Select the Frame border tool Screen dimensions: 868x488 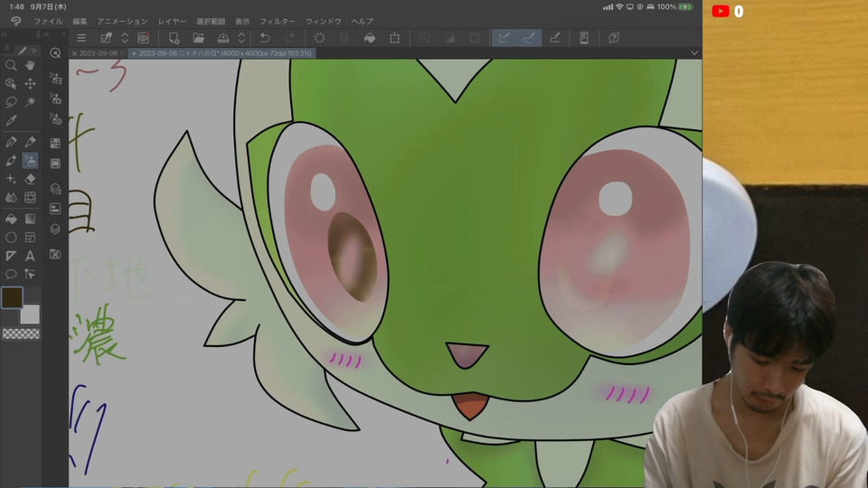(30, 238)
